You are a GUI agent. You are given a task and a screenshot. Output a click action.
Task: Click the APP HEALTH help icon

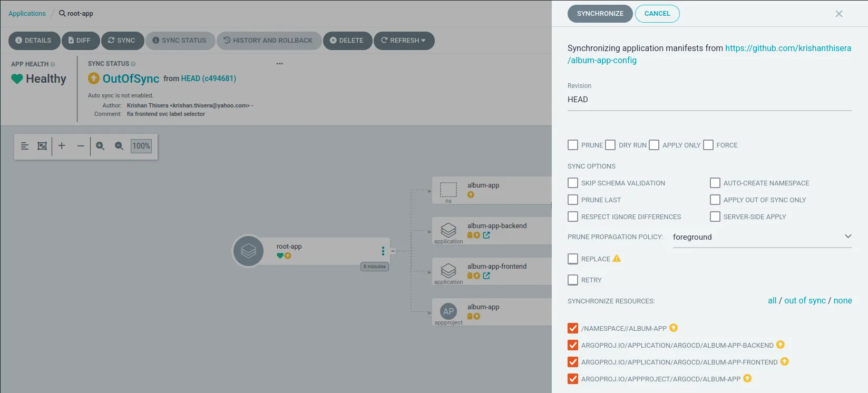tap(53, 64)
